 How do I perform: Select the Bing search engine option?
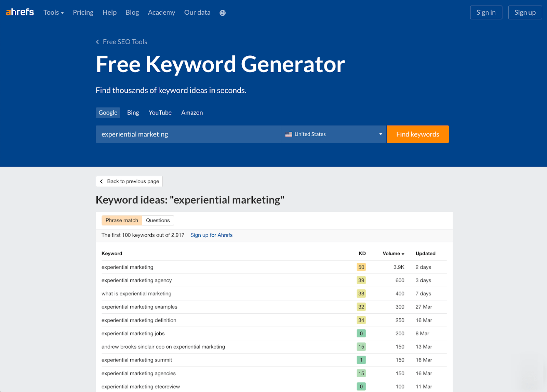(133, 112)
